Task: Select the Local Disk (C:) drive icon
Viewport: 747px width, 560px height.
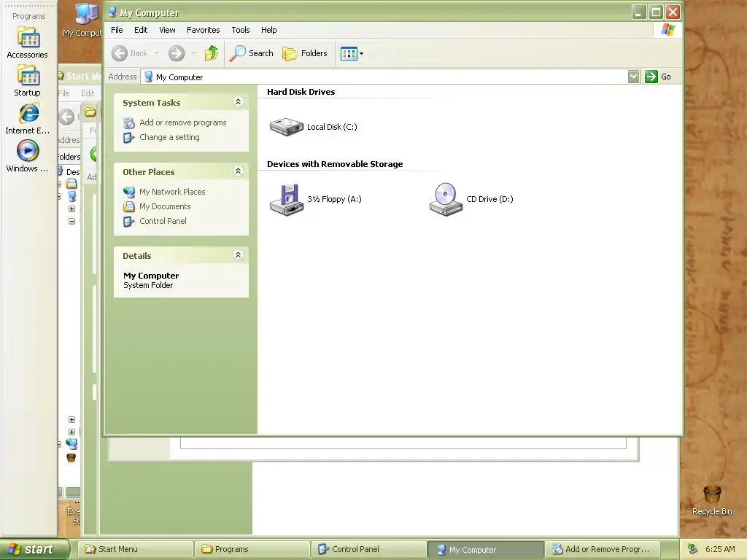Action: 286,127
